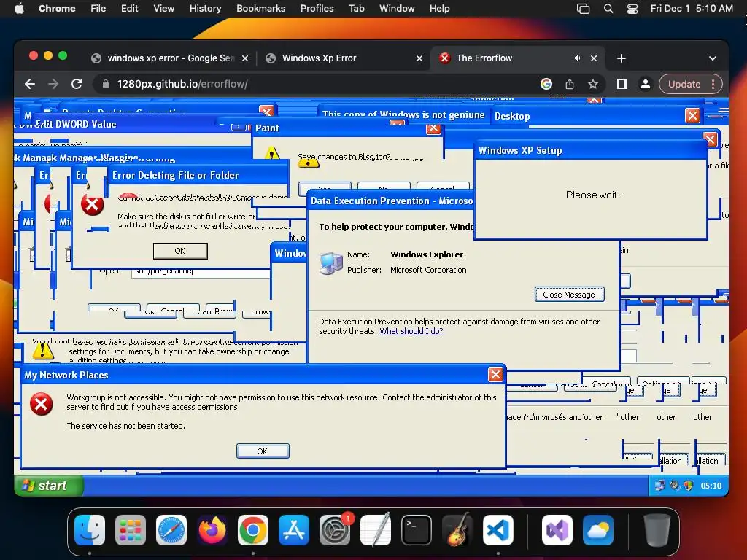Open the Trash in the dock
The image size is (747, 560).
pyautogui.click(x=657, y=530)
